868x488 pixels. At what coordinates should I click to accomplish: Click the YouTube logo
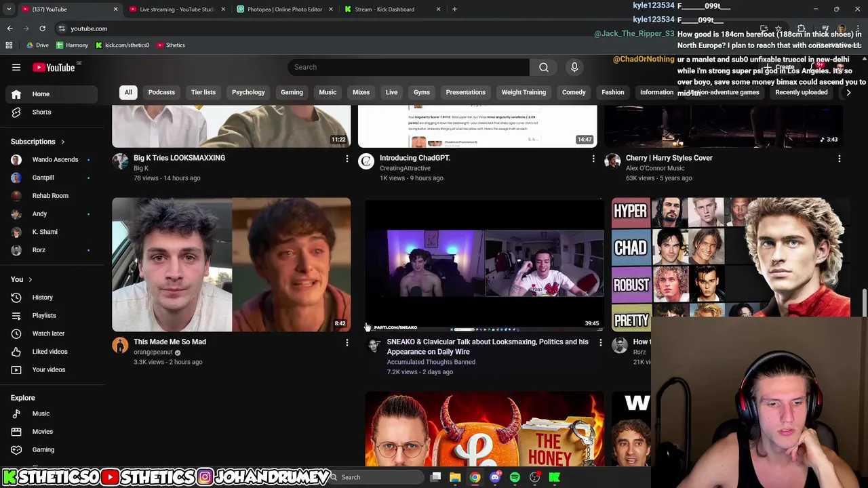pyautogui.click(x=54, y=67)
